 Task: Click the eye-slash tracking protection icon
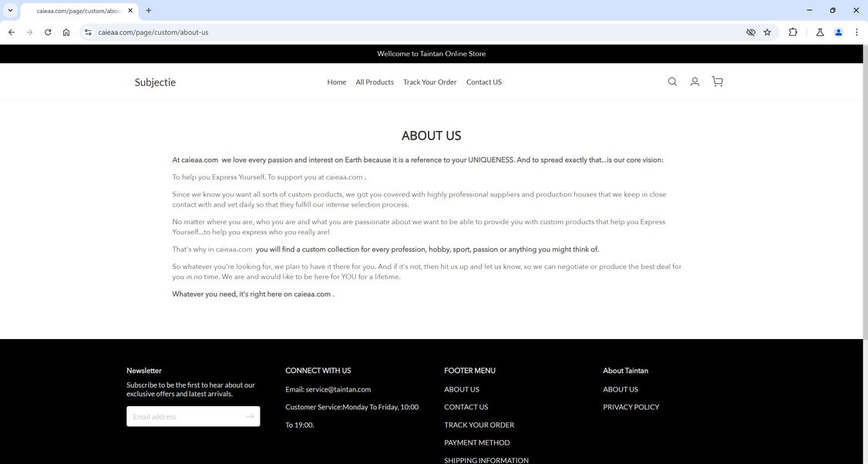[x=751, y=32]
